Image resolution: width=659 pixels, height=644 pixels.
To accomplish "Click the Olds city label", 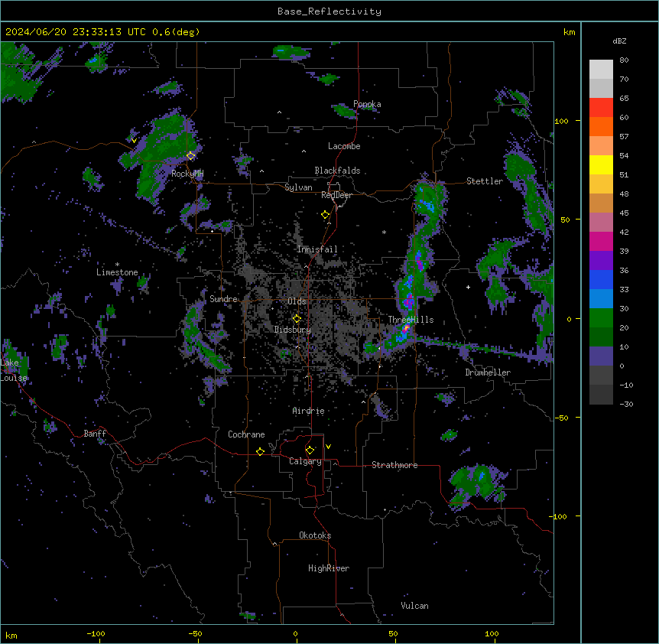I will [297, 301].
